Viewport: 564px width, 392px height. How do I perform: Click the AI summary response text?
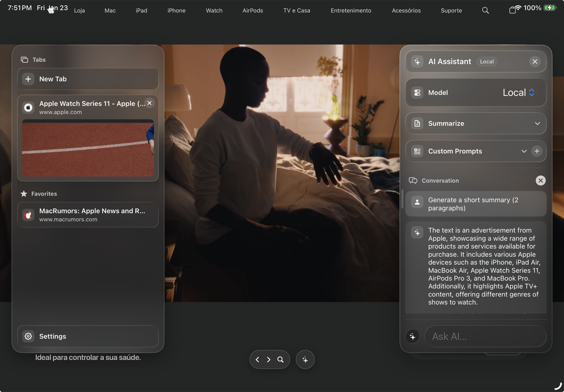484,266
